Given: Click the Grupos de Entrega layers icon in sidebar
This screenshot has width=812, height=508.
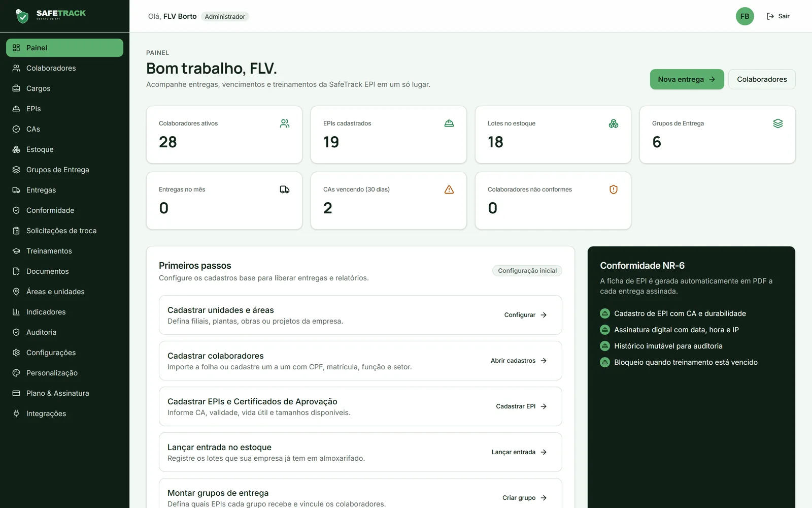Looking at the screenshot, I should coord(16,170).
